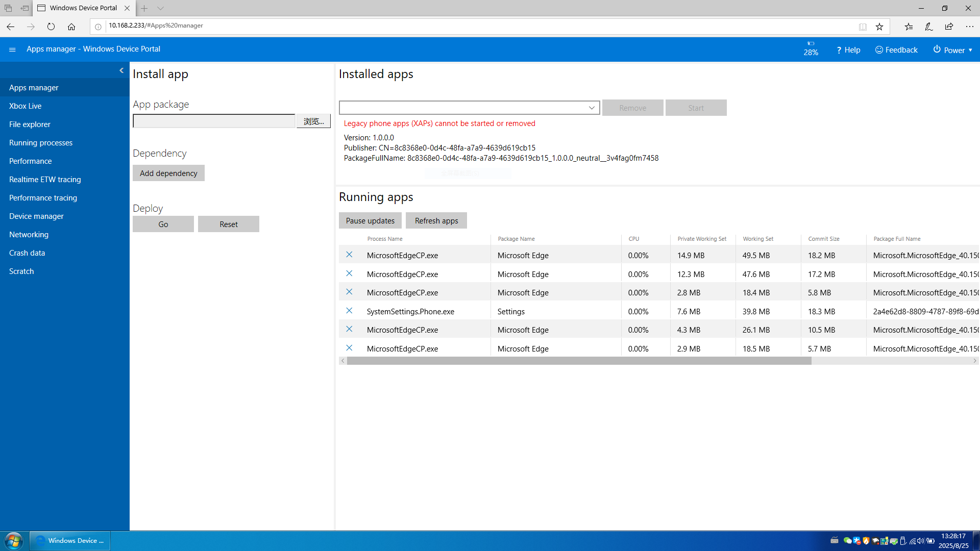The height and width of the screenshot is (551, 980).
Task: Open the Help link
Action: [x=848, y=50]
